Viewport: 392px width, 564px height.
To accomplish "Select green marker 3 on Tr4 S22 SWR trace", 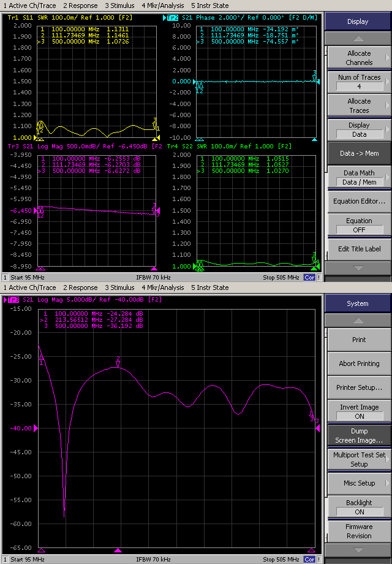I will (x=314, y=258).
